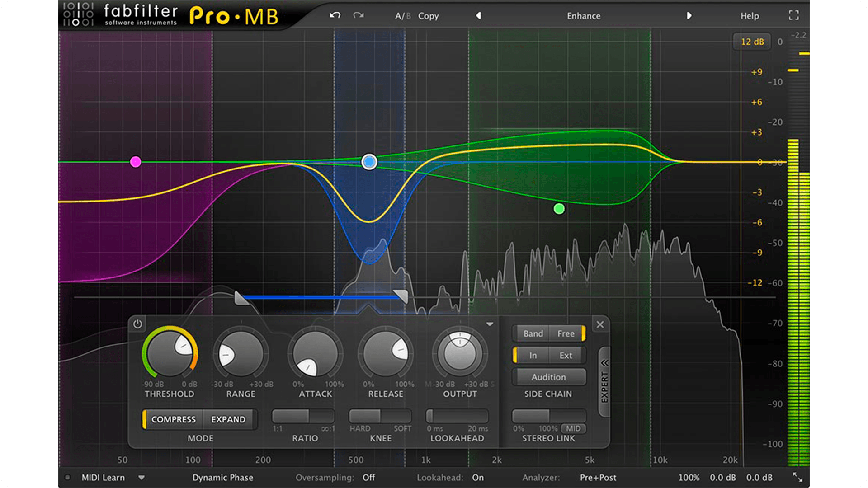Viewport: 868px width, 488px height.
Task: Open the band options dropdown arrow
Action: click(x=490, y=324)
